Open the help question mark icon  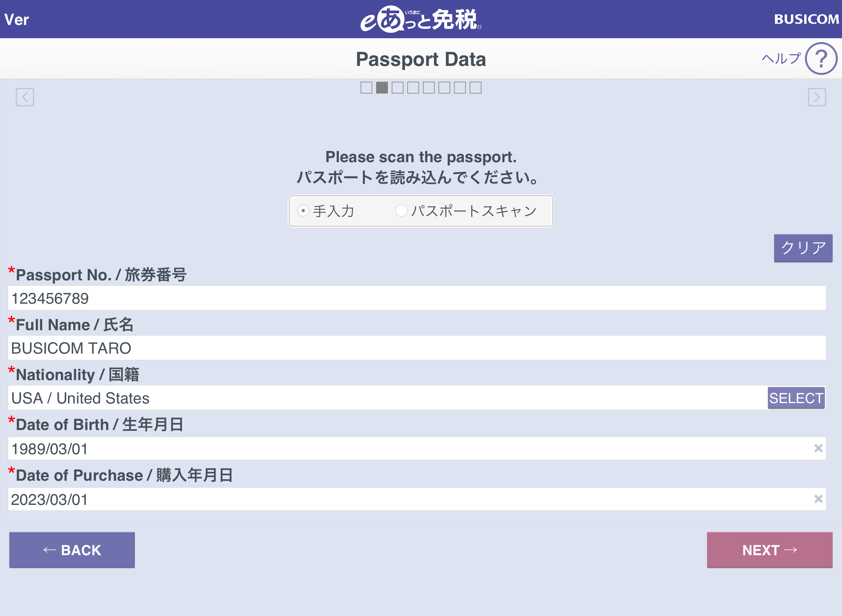[x=821, y=58]
